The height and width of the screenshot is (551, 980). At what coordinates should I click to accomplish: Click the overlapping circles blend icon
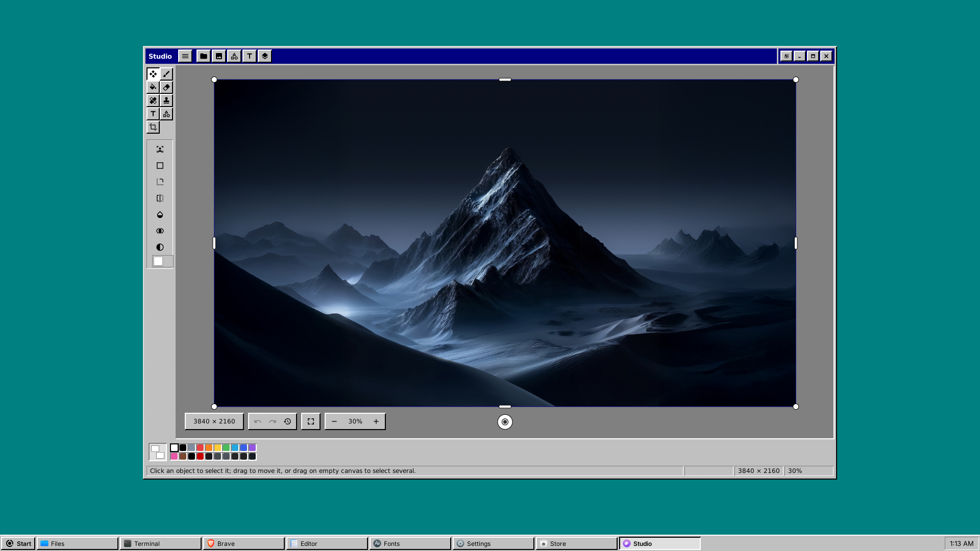160,231
